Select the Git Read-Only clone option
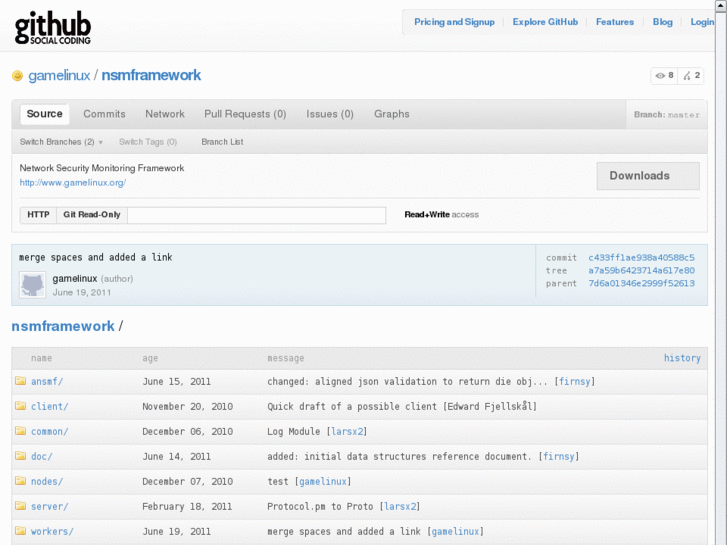 tap(92, 215)
